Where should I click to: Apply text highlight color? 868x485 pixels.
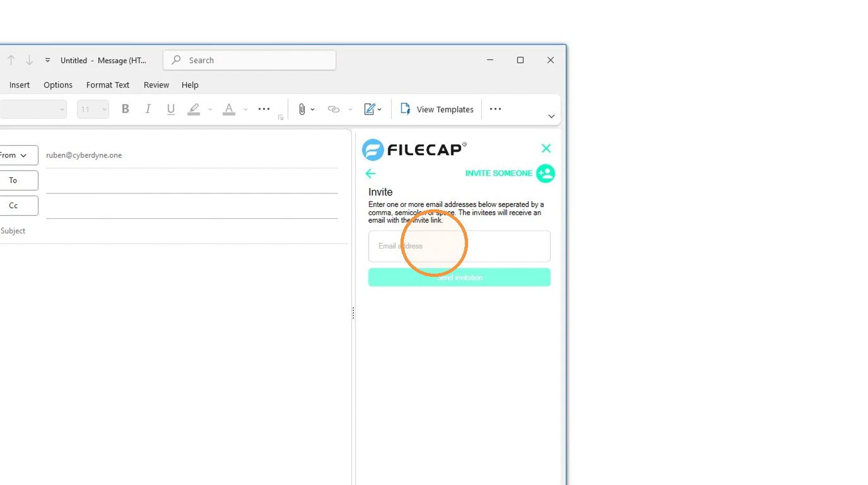click(194, 109)
